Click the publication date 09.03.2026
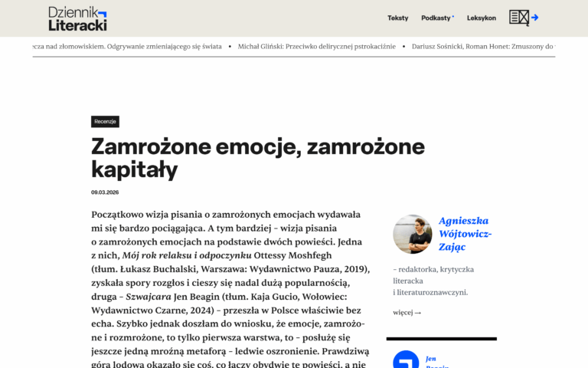588x368 pixels. pyautogui.click(x=105, y=192)
